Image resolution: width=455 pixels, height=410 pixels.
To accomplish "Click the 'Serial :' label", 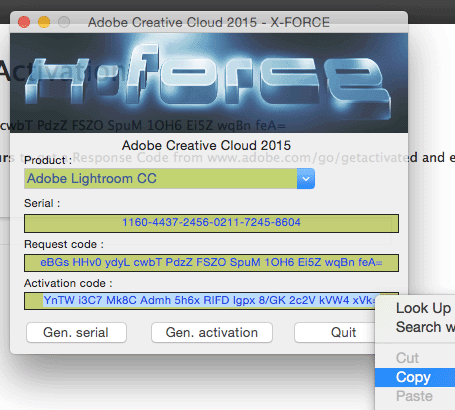I will tap(42, 203).
